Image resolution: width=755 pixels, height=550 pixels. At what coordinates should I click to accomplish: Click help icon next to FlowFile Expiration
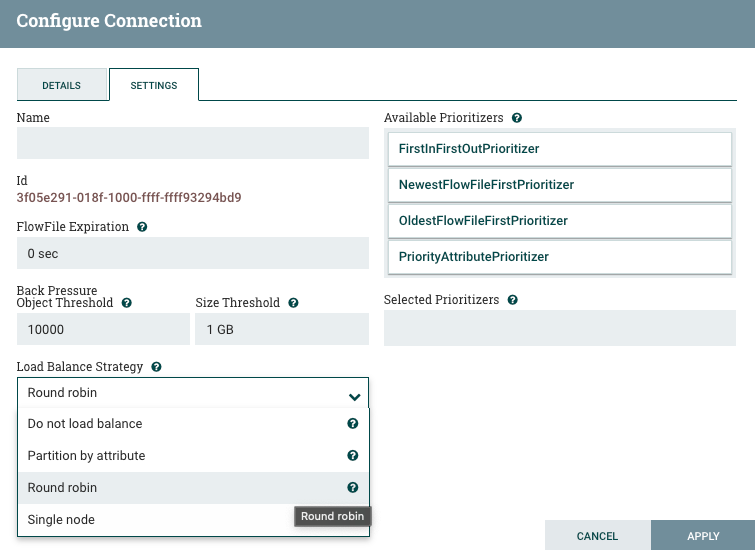[x=142, y=227]
